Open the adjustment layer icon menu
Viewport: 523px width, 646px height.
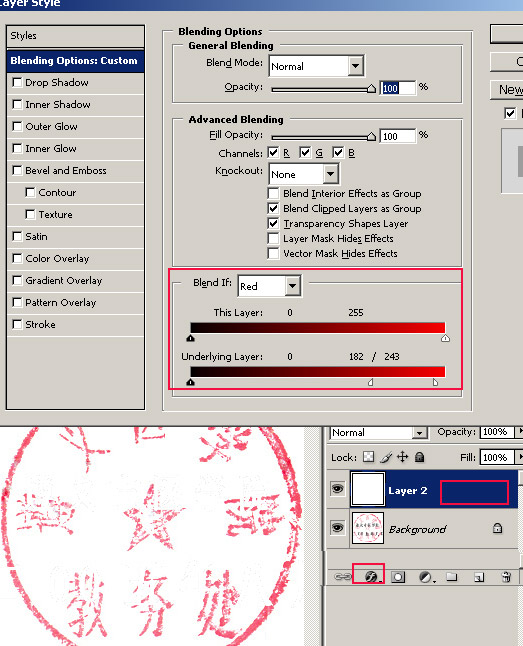pyautogui.click(x=426, y=577)
